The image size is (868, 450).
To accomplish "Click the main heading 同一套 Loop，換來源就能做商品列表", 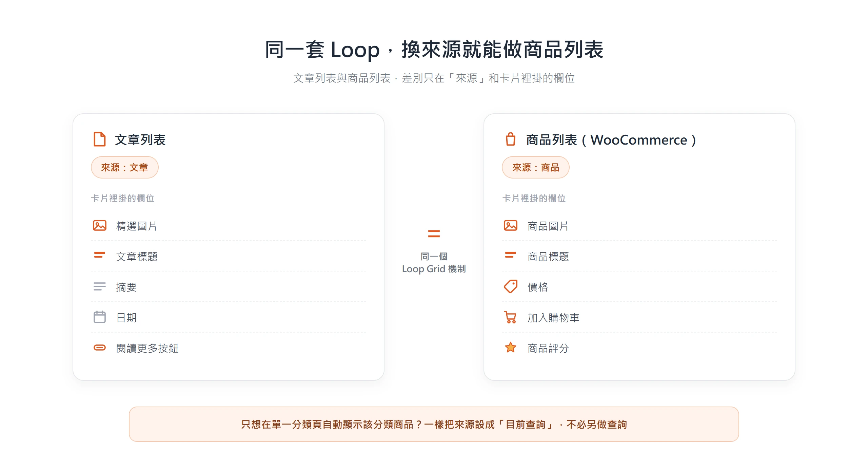I will pyautogui.click(x=434, y=50).
